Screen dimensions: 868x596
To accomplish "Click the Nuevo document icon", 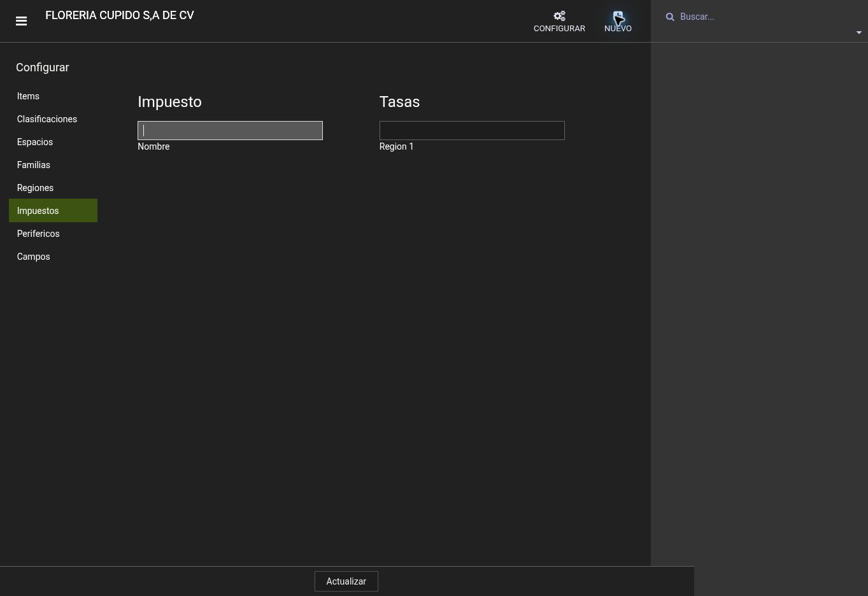I will [x=618, y=16].
